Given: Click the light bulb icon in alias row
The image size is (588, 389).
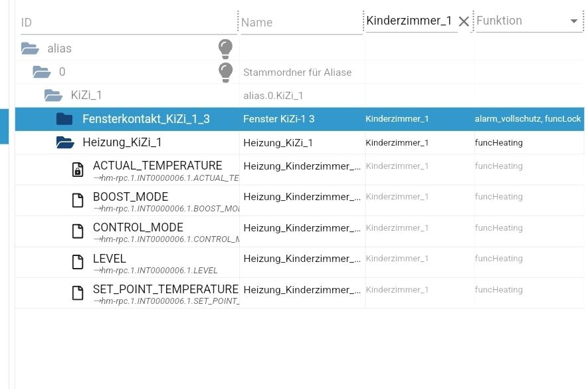Looking at the screenshot, I should click(x=225, y=49).
